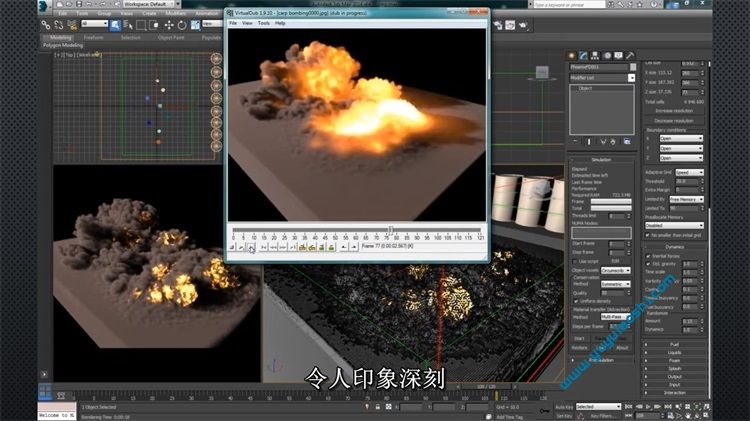Click Play Output button in VirtualDub
This screenshot has width=750, height=421.
point(252,247)
